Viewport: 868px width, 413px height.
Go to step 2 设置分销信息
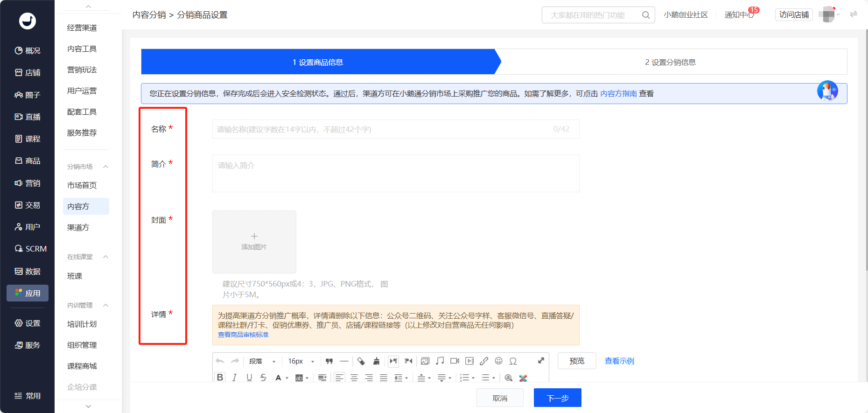pyautogui.click(x=670, y=62)
